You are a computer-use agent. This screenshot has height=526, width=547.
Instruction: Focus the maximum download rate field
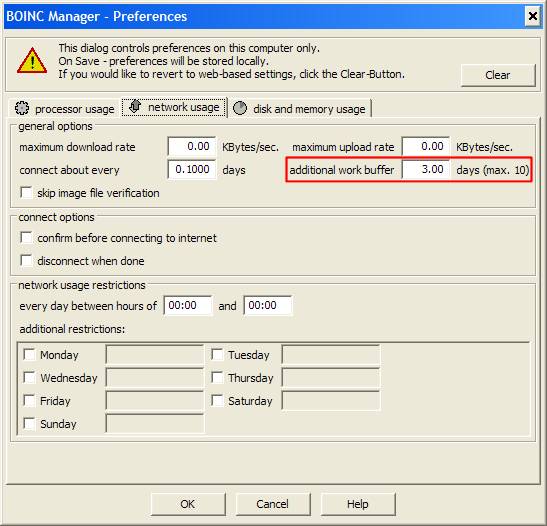(192, 146)
